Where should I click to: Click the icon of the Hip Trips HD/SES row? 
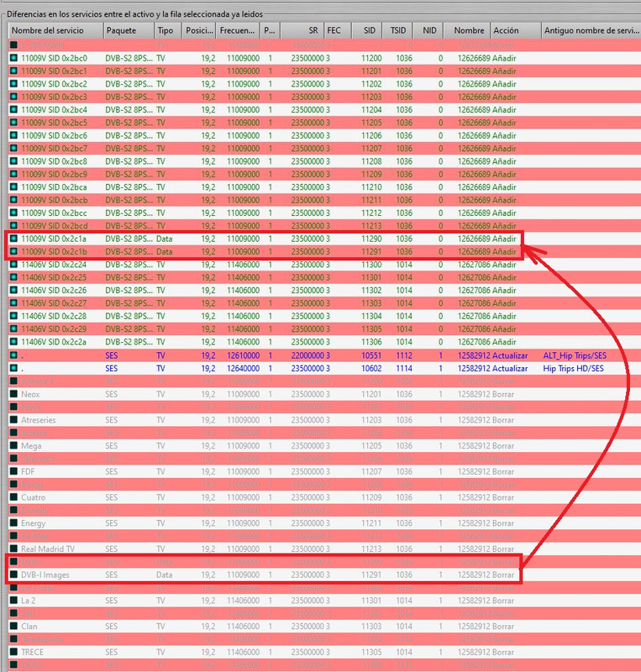pos(13,368)
